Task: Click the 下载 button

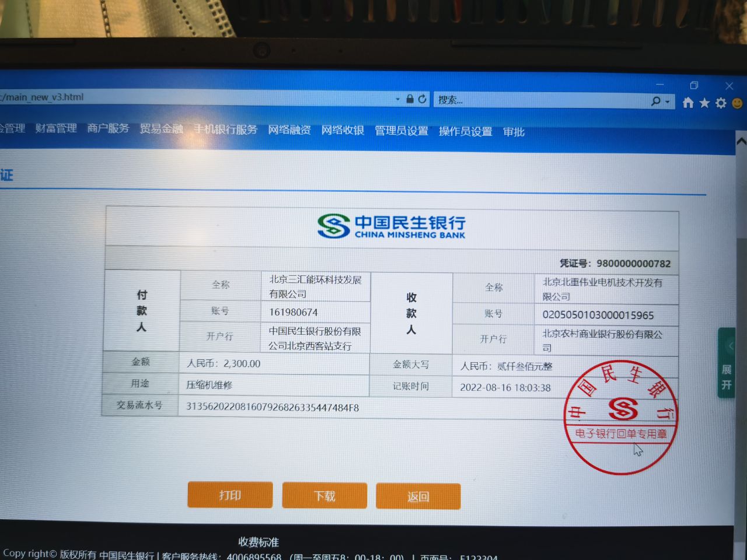Action: click(324, 496)
